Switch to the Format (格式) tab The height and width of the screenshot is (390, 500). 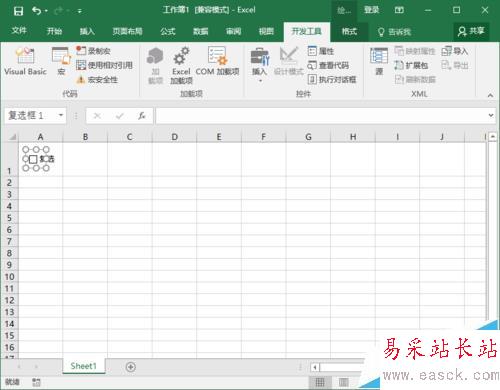point(349,31)
